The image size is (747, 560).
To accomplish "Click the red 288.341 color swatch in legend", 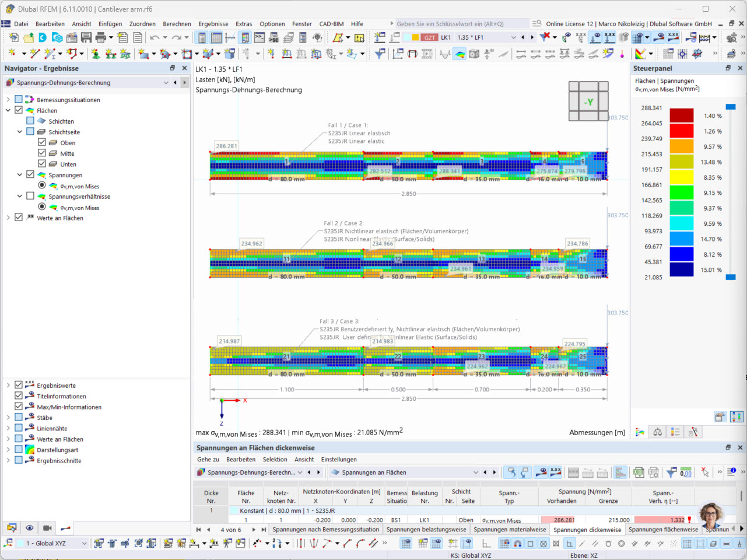I will click(x=681, y=115).
